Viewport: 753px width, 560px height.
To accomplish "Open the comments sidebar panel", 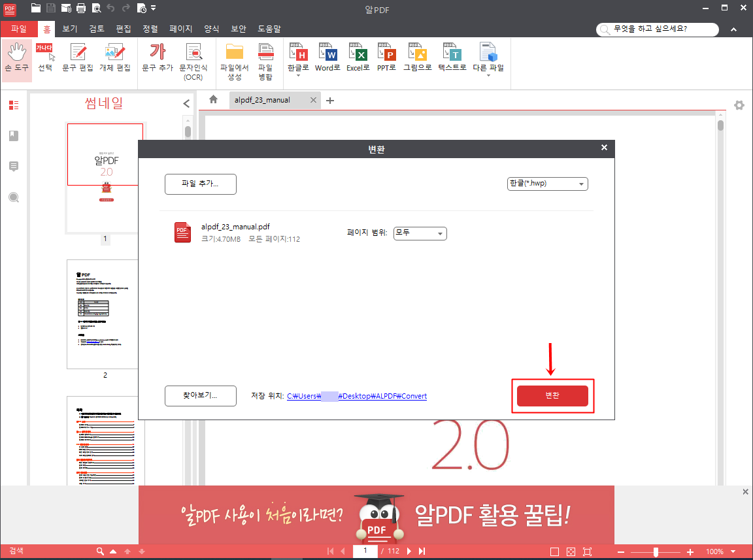I will [14, 167].
